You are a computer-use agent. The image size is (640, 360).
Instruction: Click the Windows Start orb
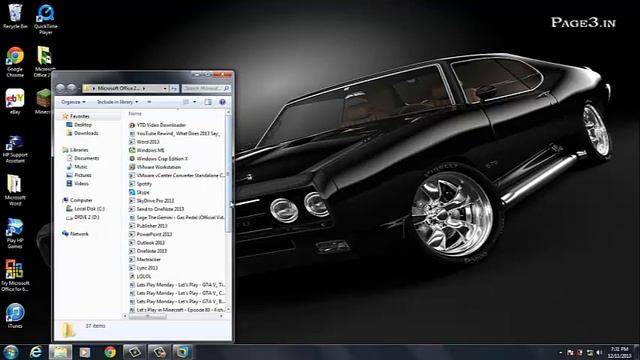[x=11, y=352]
